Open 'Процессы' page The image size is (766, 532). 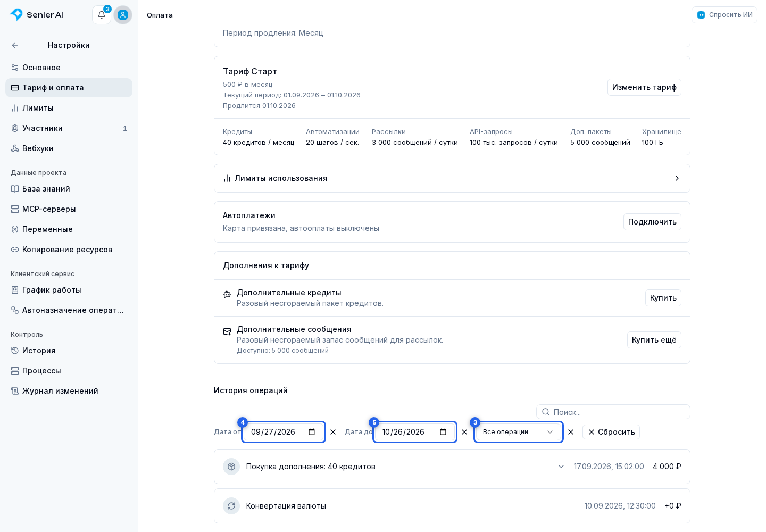tap(69, 371)
